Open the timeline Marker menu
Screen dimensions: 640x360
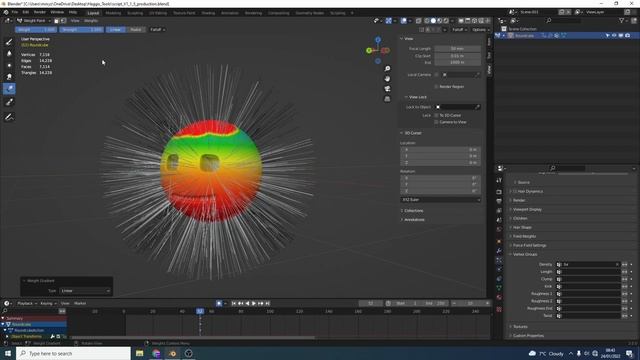coord(80,303)
